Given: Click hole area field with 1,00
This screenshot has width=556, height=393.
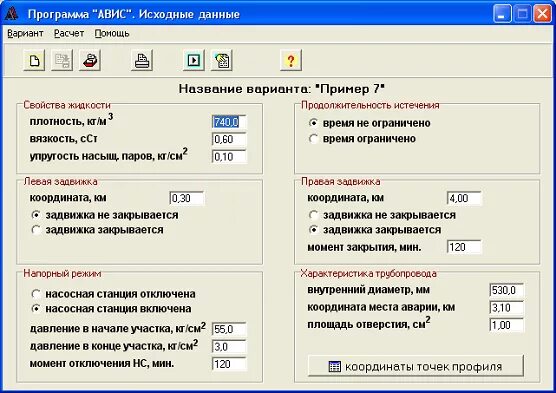Looking at the screenshot, I should (x=506, y=325).
